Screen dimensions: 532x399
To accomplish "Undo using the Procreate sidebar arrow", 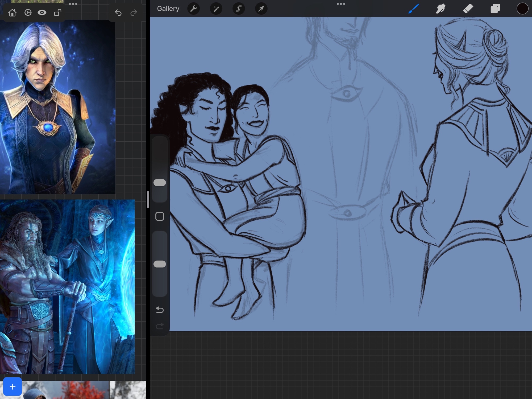I will coord(160,310).
